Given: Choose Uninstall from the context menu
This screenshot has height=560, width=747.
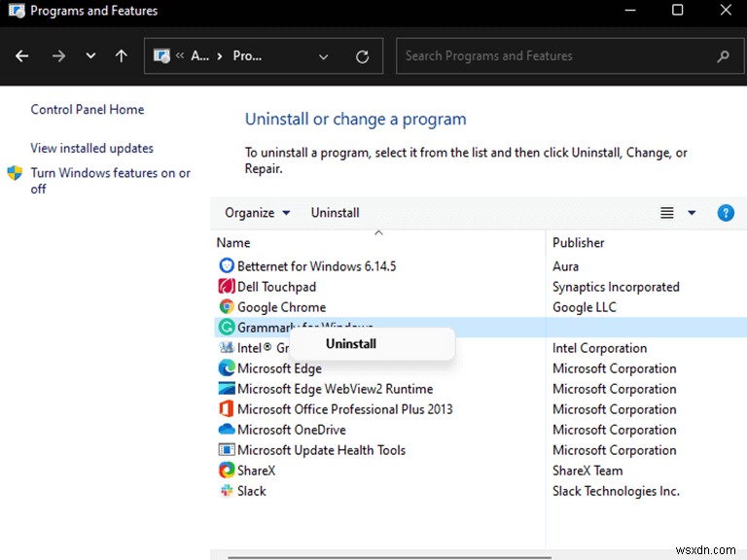Looking at the screenshot, I should click(x=351, y=343).
